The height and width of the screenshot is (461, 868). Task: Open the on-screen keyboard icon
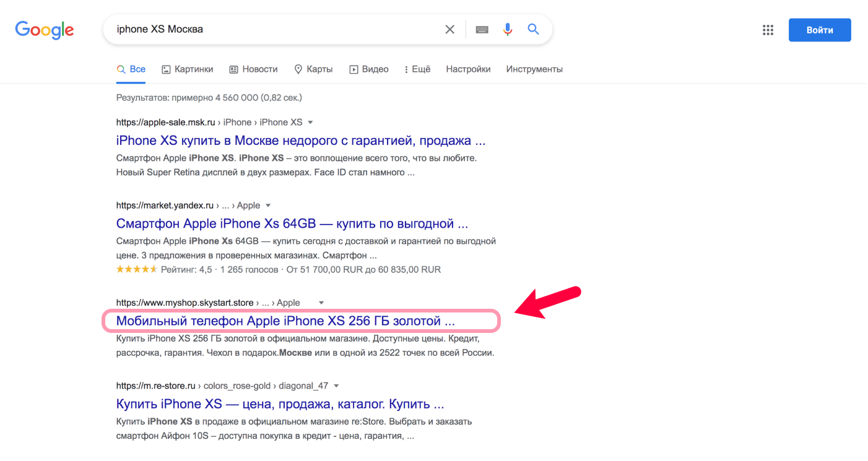pos(482,29)
